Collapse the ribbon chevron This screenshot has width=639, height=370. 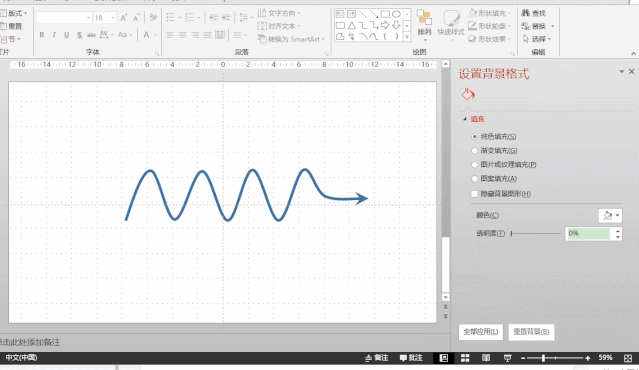point(633,53)
